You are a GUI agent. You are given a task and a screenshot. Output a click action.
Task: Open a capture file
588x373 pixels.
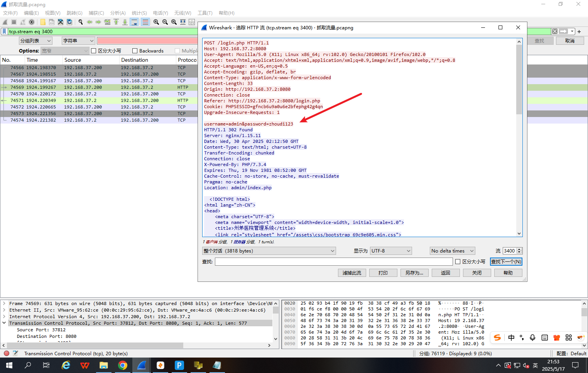click(43, 22)
